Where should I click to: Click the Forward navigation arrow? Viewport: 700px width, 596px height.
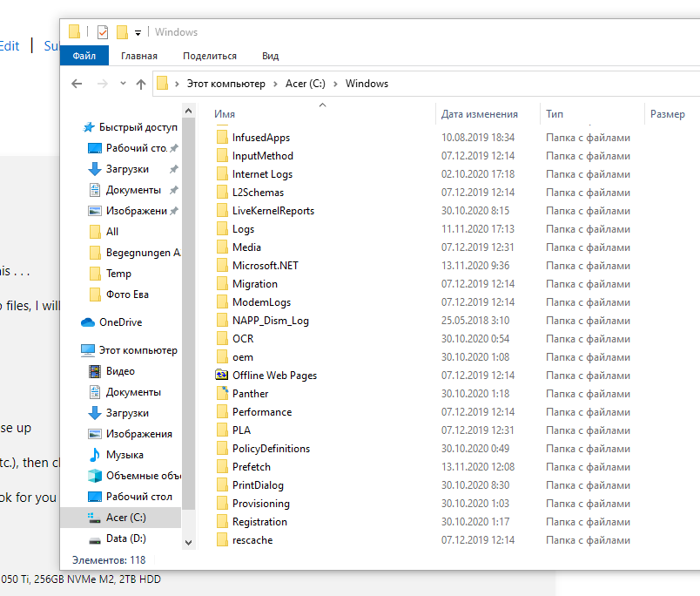coord(103,84)
